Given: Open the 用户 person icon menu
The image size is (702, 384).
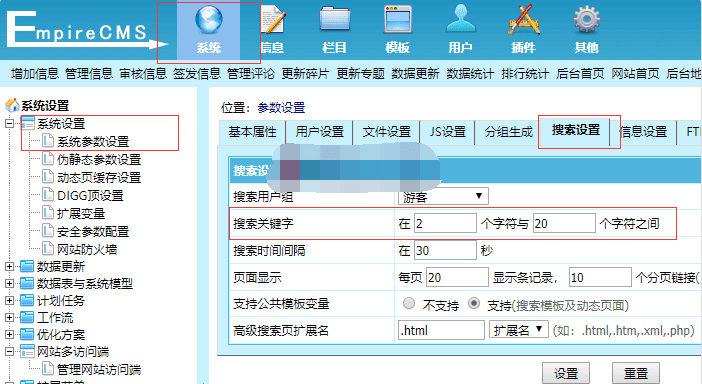Looking at the screenshot, I should 461,30.
